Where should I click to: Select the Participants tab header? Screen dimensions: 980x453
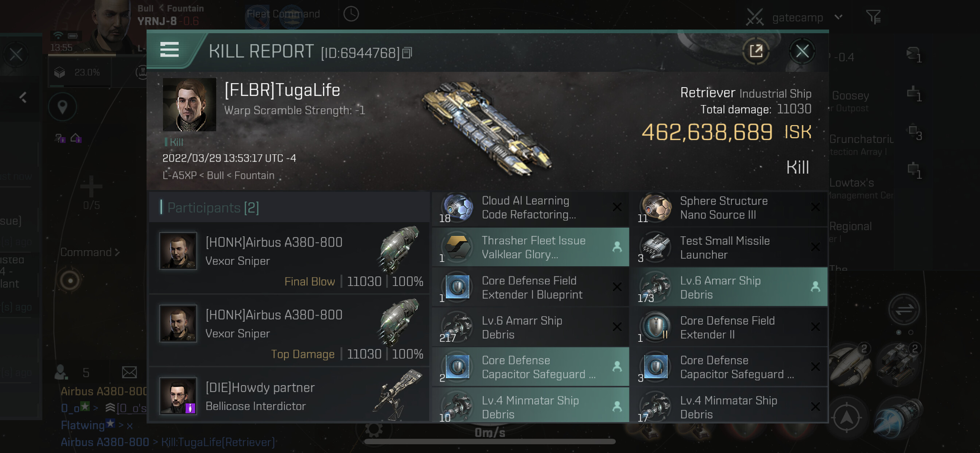pos(213,208)
